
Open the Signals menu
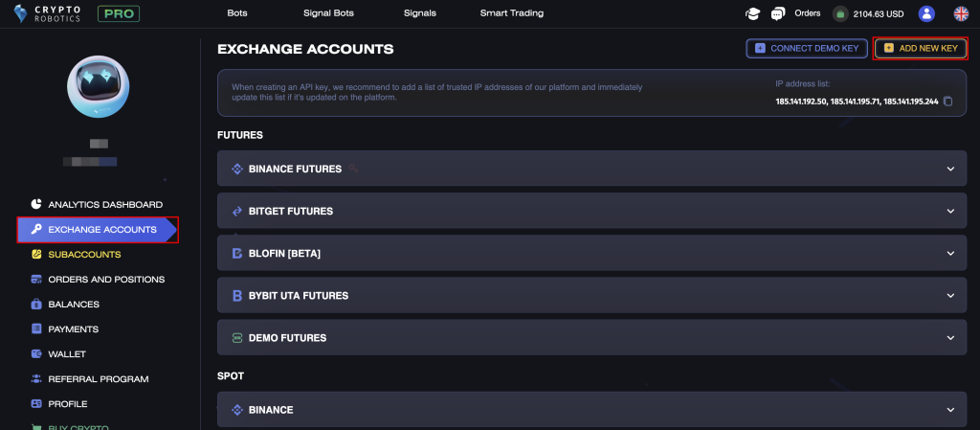[420, 13]
